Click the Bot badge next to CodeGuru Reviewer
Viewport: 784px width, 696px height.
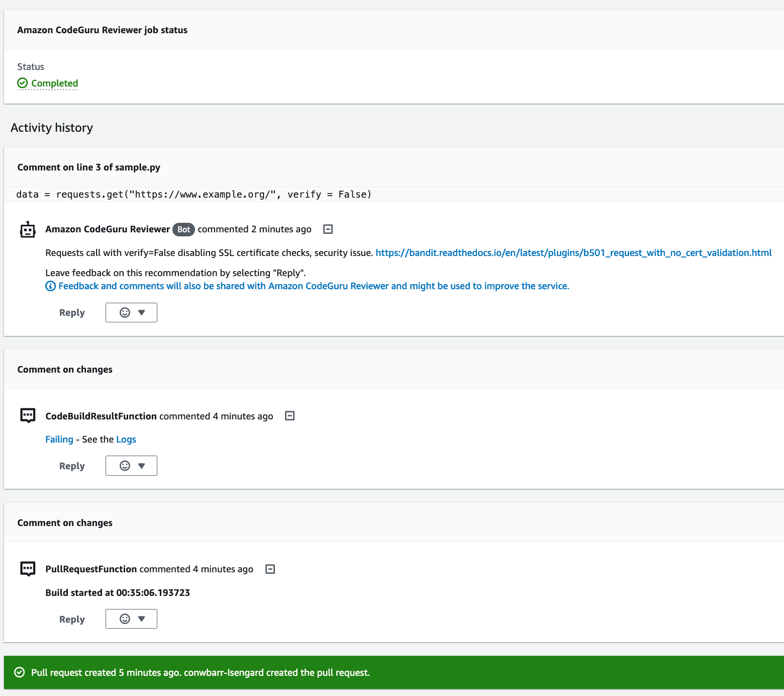coord(183,229)
